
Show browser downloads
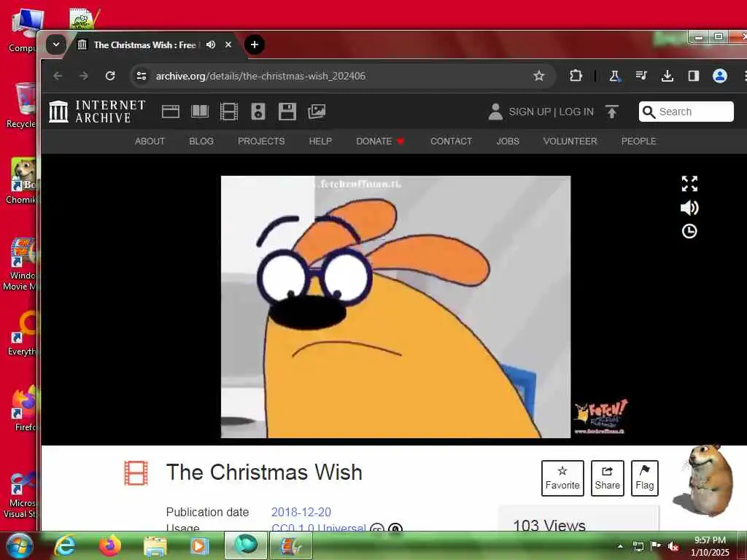pyautogui.click(x=667, y=76)
